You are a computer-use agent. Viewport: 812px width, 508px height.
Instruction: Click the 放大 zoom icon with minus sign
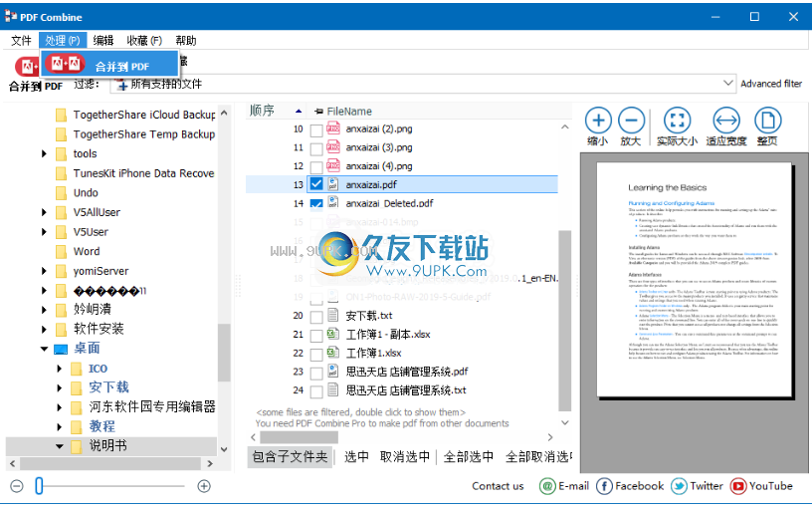(631, 121)
